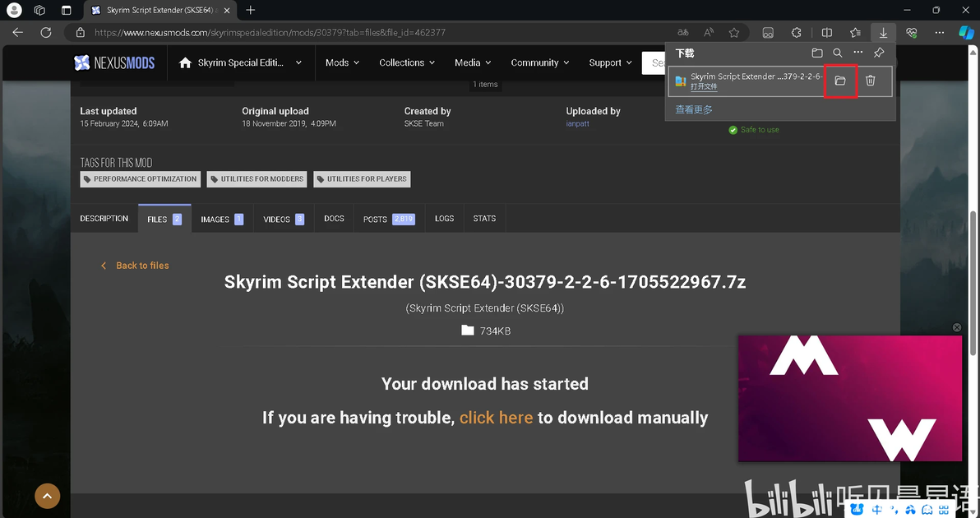Open the Favorites list icon
The image size is (980, 518).
coord(855,33)
